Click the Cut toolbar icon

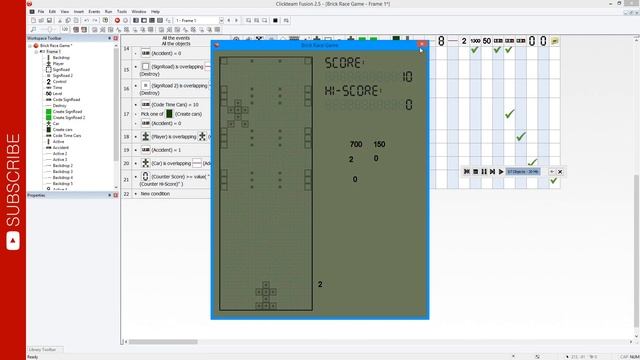60,20
